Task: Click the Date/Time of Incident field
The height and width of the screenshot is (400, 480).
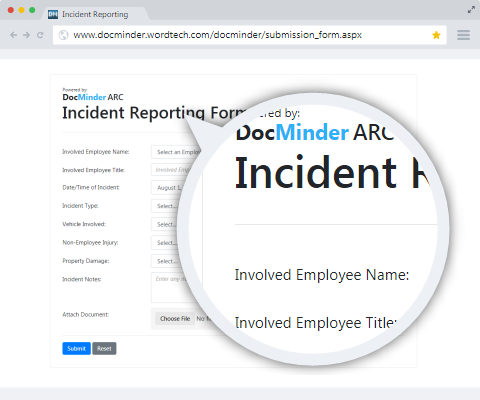Action: coord(167,188)
